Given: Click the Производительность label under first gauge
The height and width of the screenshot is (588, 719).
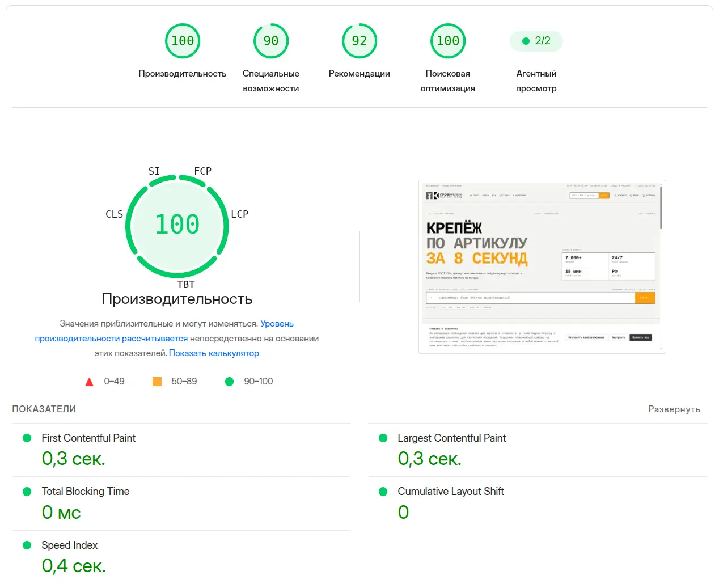Looking at the screenshot, I should [183, 74].
